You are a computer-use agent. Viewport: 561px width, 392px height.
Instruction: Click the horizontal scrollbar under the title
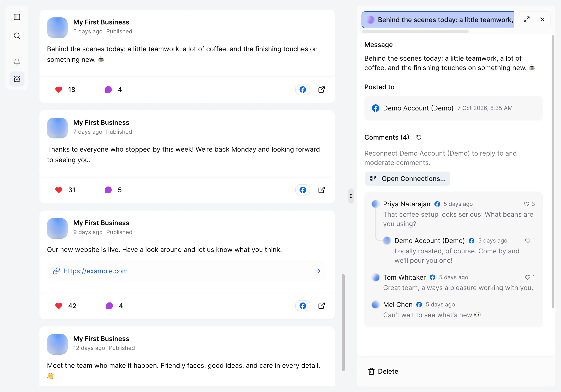pos(415,32)
